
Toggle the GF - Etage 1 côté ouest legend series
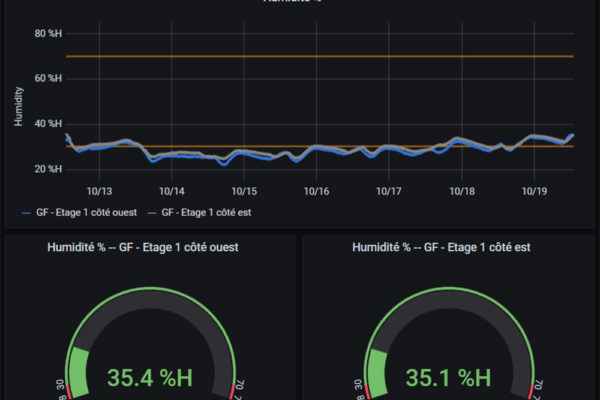click(x=80, y=212)
